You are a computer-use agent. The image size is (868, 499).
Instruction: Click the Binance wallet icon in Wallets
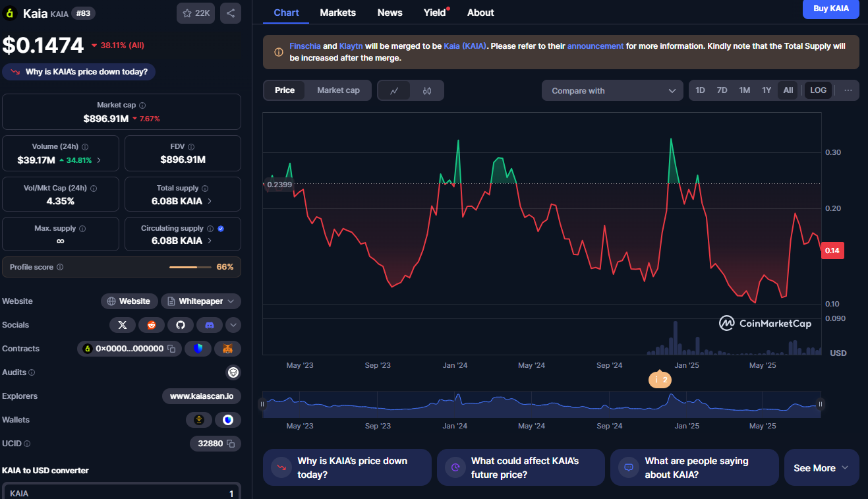[x=199, y=420]
